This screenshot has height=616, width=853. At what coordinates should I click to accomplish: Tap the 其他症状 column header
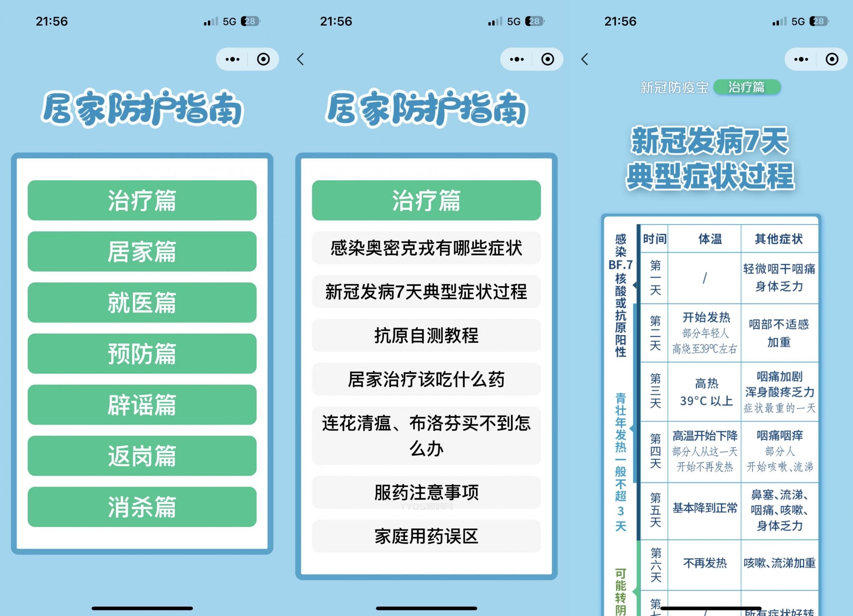(x=779, y=239)
